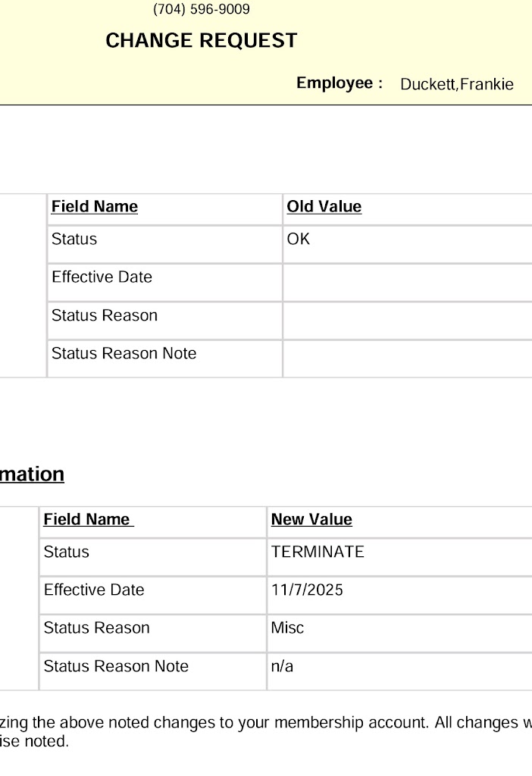Click the paragraph about membership account changes

265,731
